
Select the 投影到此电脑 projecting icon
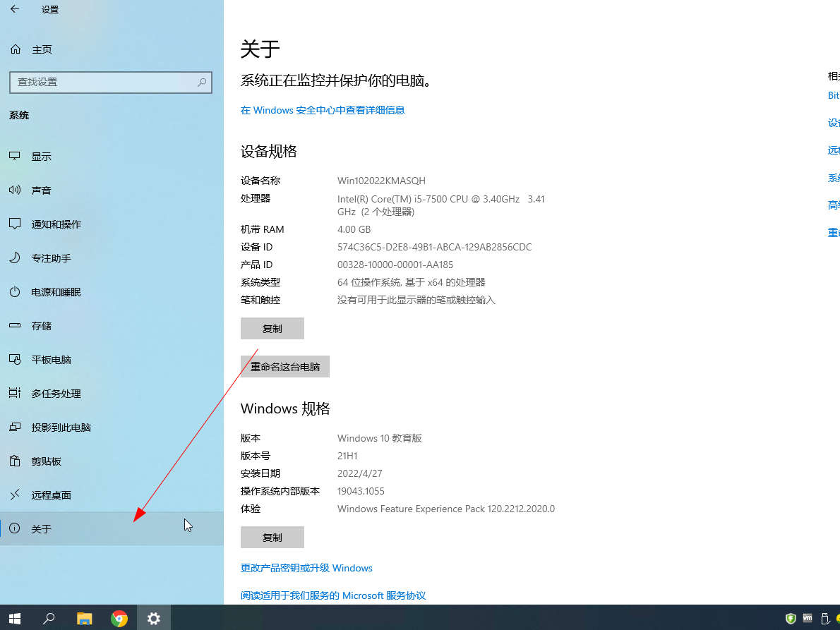15,427
